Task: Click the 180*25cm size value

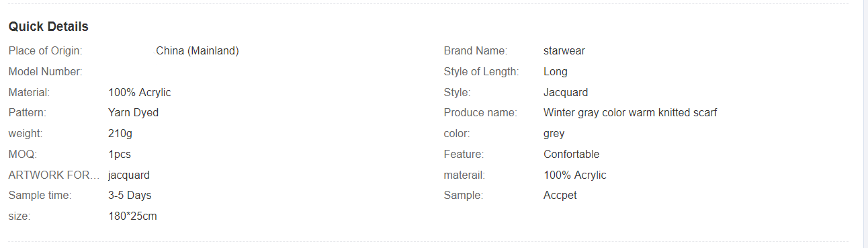Action: [132, 216]
